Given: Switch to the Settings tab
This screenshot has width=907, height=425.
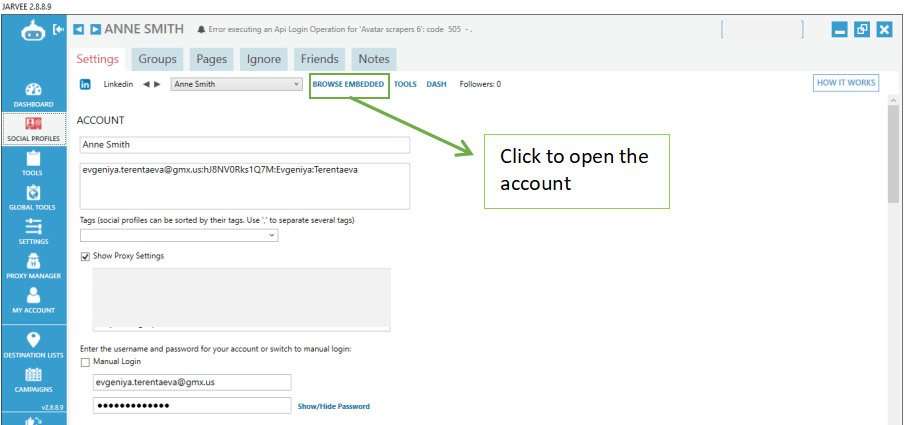Looking at the screenshot, I should 97,59.
